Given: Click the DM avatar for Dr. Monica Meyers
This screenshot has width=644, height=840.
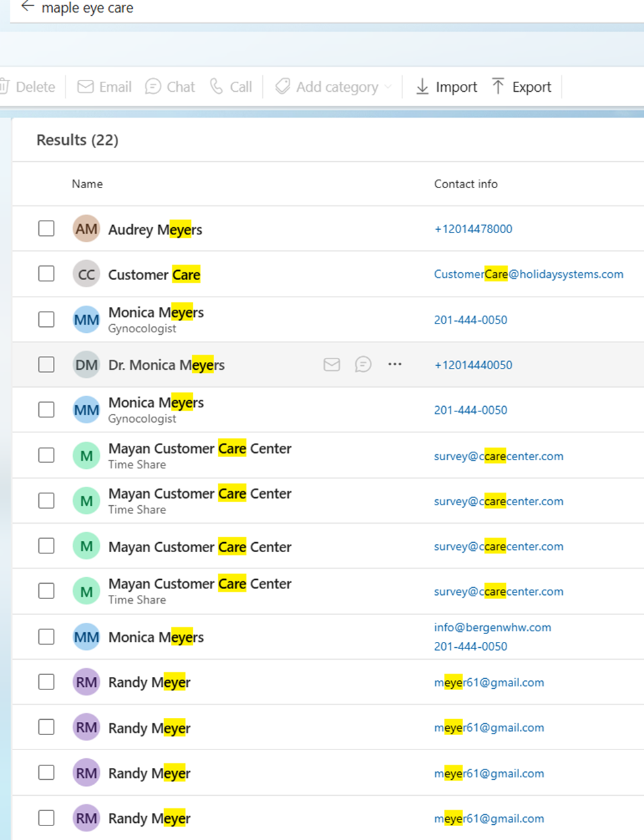Looking at the screenshot, I should (87, 365).
